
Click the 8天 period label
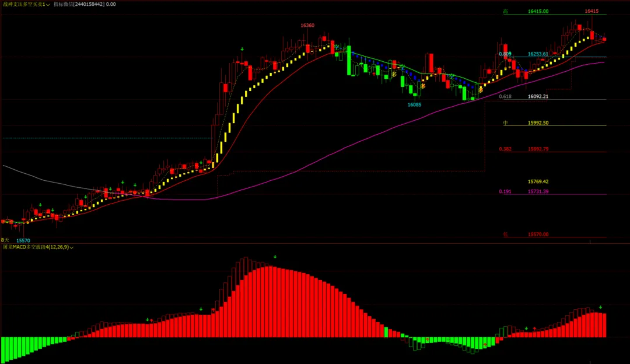pyautogui.click(x=5, y=240)
